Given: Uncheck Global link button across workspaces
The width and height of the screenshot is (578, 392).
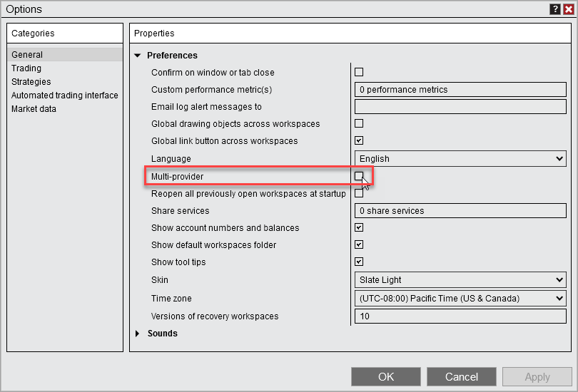Looking at the screenshot, I should (x=359, y=140).
